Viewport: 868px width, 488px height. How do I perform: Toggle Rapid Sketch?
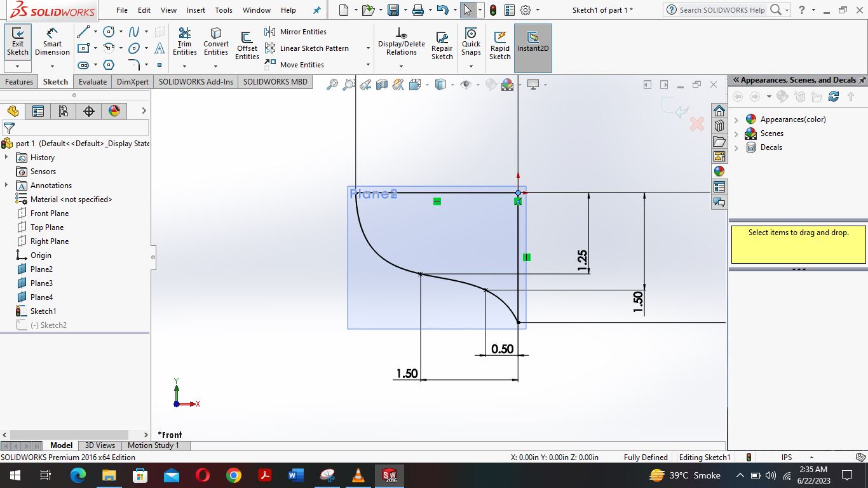500,46
